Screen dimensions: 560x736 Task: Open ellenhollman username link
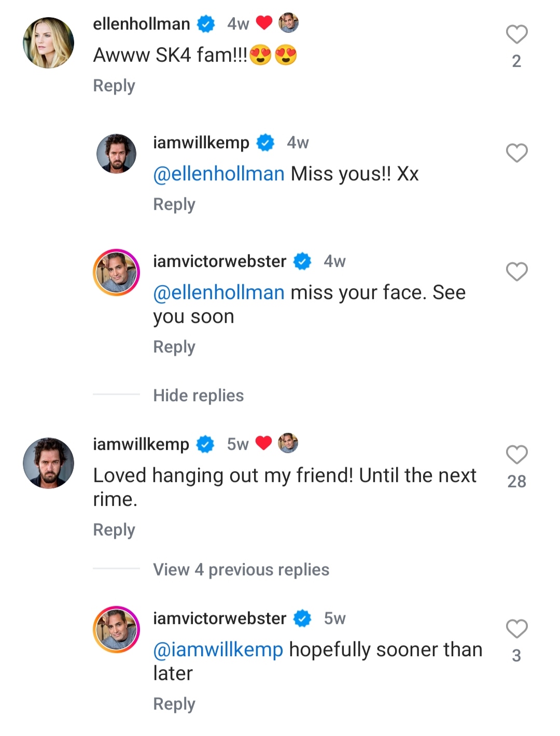coord(142,24)
